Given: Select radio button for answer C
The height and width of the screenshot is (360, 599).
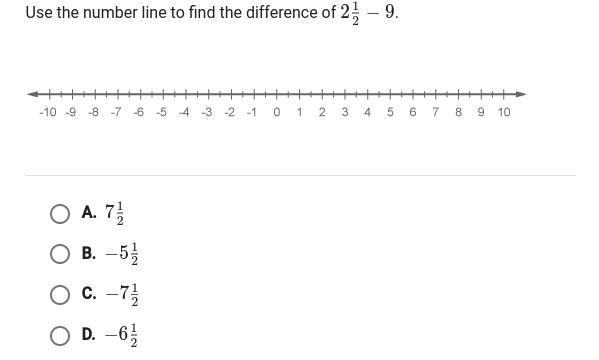Looking at the screenshot, I should pyautogui.click(x=60, y=295).
